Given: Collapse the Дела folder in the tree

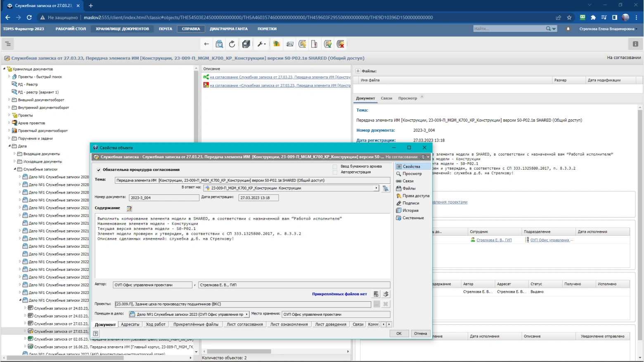Looking at the screenshot, I should 10,146.
